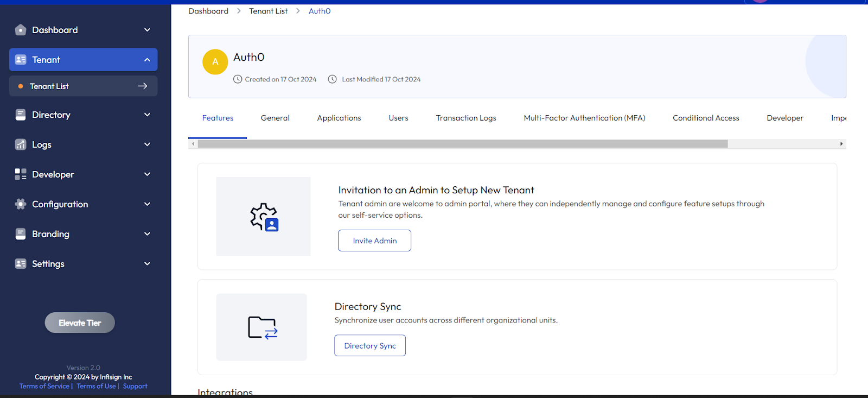
Task: Click the Invitation to an Admin heading
Action: 436,190
